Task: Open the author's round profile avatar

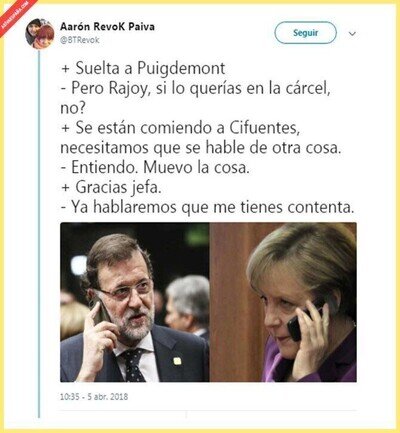Action: coord(40,34)
